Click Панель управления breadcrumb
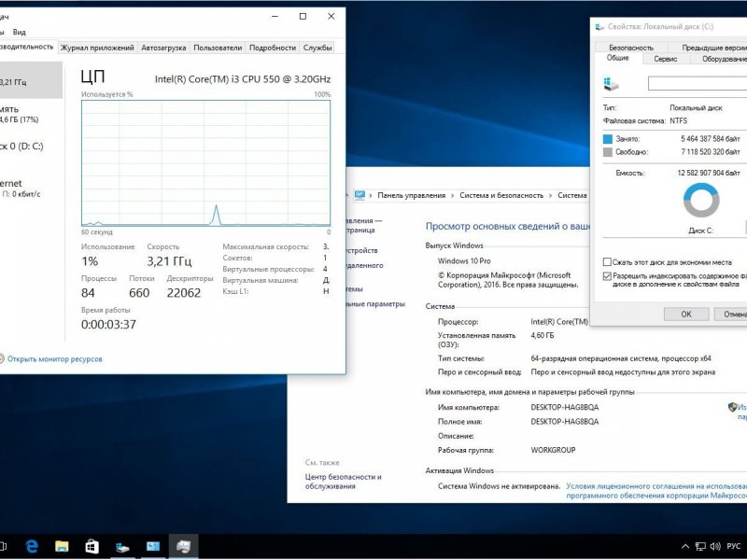Image resolution: width=747 pixels, height=560 pixels. click(x=411, y=195)
